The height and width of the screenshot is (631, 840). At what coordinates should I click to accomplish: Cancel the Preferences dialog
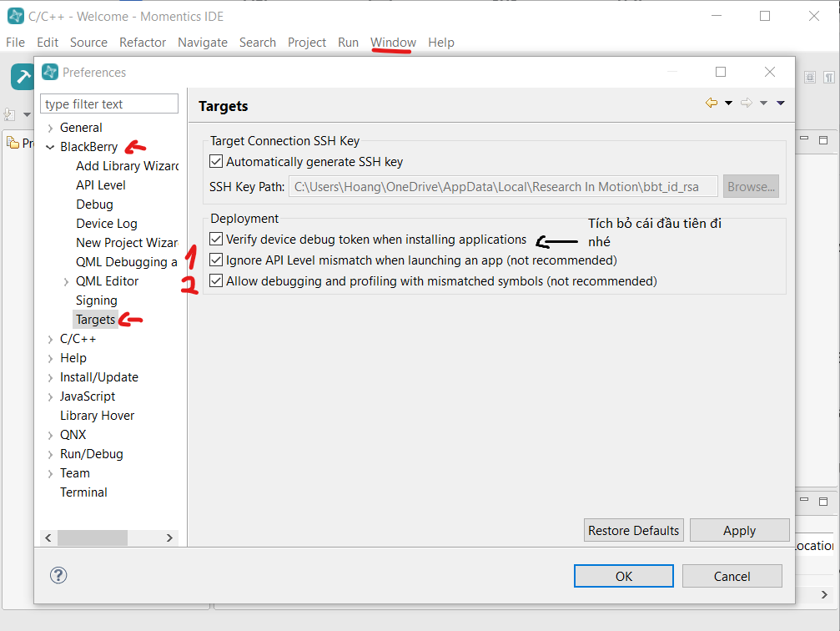(x=732, y=576)
